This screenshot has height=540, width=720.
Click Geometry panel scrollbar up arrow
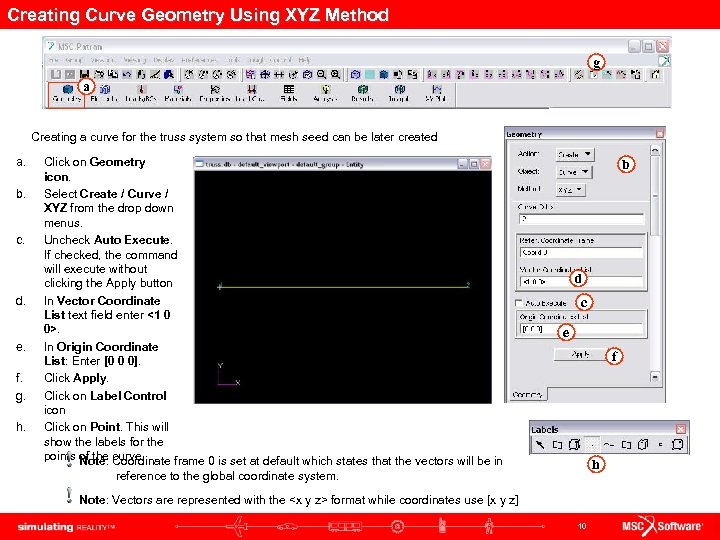(x=655, y=150)
